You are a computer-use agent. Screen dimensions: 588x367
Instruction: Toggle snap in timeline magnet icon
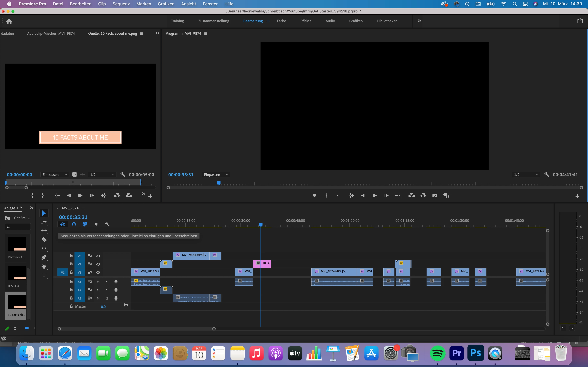[74, 224]
